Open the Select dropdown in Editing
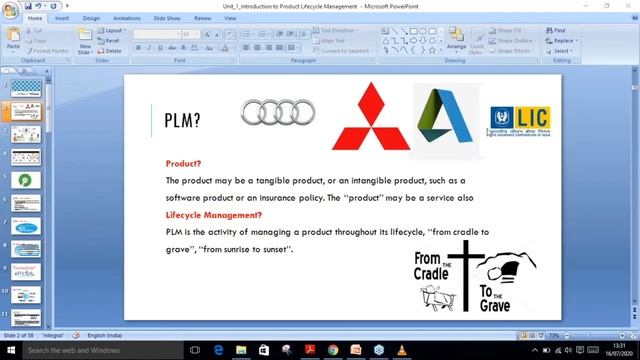This screenshot has height=360, width=640. (560, 51)
